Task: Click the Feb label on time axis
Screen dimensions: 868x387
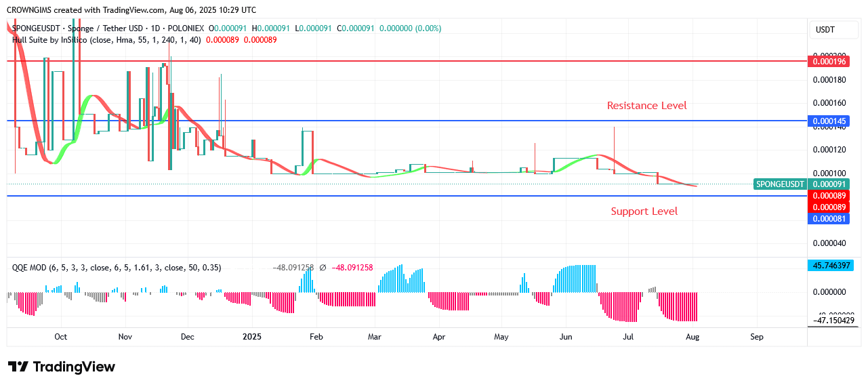Action: [316, 336]
